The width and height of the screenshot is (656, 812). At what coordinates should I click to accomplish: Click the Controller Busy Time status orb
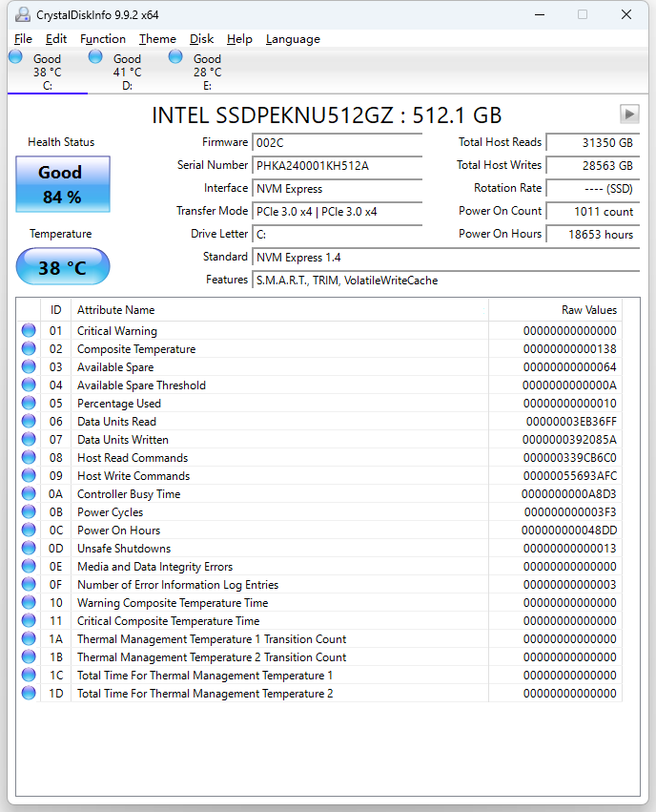click(29, 493)
